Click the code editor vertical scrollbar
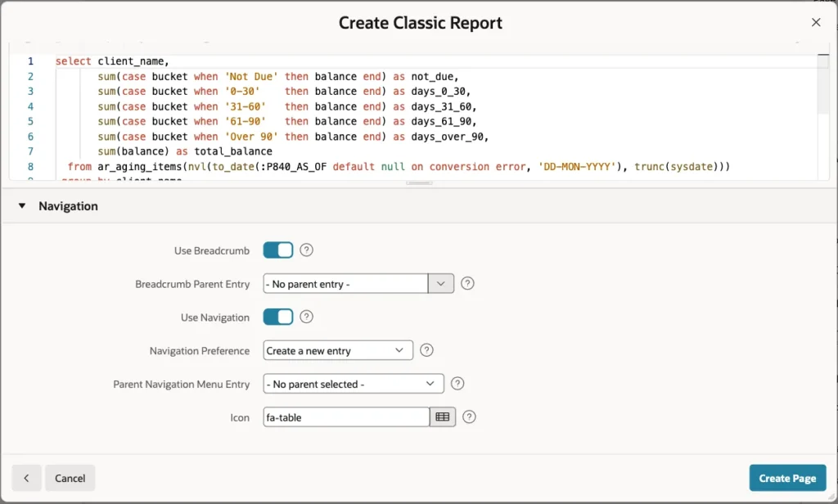This screenshot has height=504, width=838. coord(823,83)
